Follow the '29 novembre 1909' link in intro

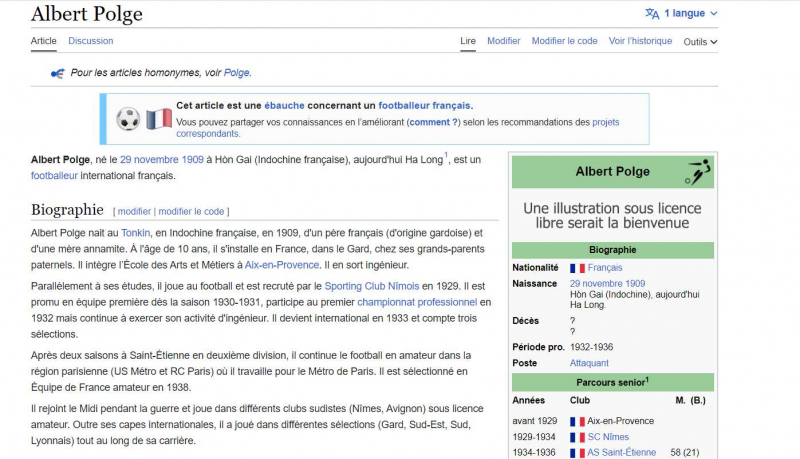coord(161,159)
